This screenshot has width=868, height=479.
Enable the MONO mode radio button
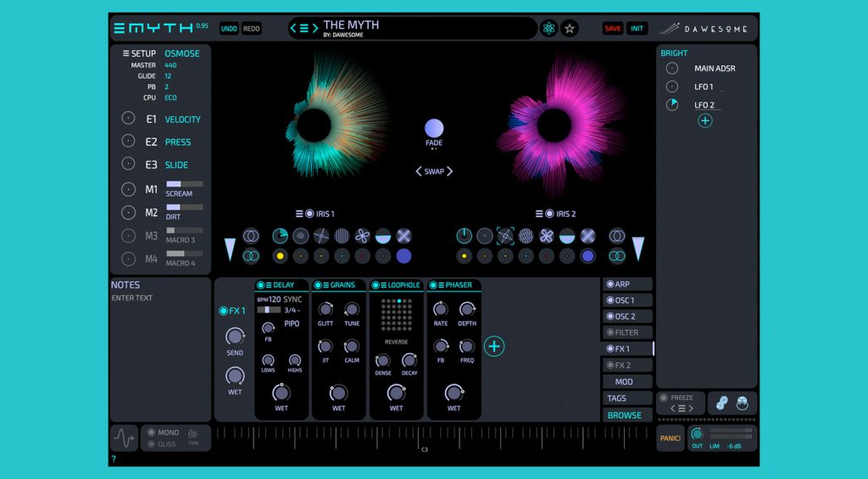tap(152, 432)
